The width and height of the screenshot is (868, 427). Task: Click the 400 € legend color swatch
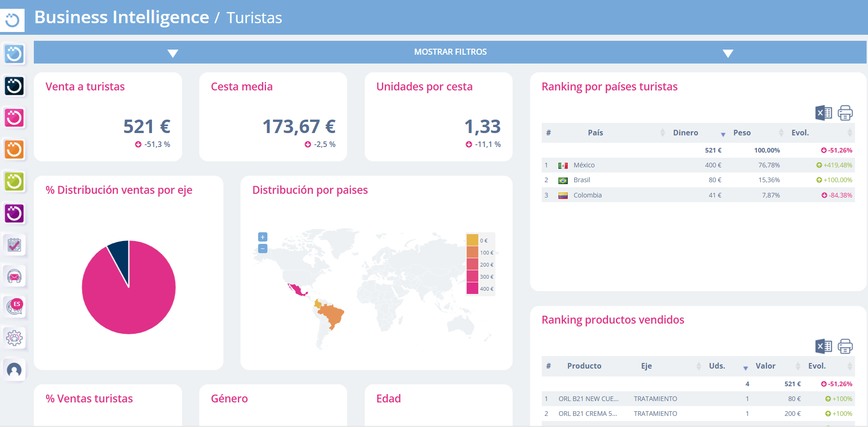(472, 288)
